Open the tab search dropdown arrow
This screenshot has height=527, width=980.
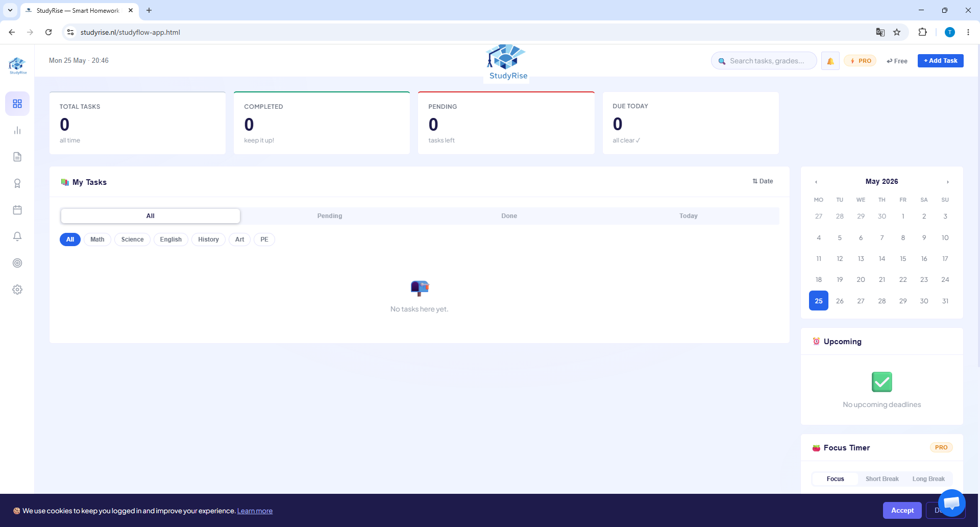(10, 10)
